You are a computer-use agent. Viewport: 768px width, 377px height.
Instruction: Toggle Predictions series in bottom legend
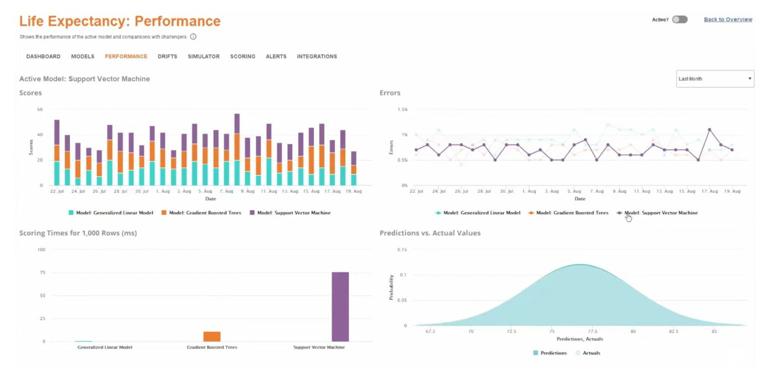pyautogui.click(x=550, y=353)
